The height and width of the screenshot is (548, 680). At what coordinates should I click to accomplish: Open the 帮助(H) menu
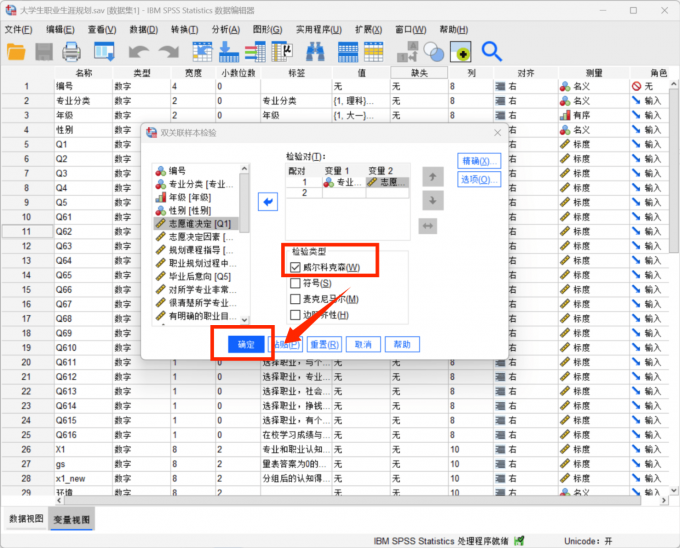coord(454,29)
